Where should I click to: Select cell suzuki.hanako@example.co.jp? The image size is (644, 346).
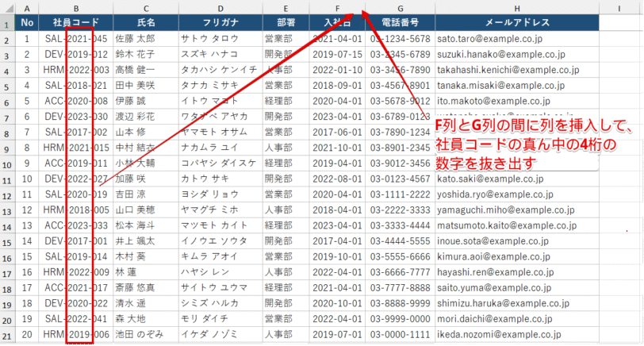pos(516,55)
